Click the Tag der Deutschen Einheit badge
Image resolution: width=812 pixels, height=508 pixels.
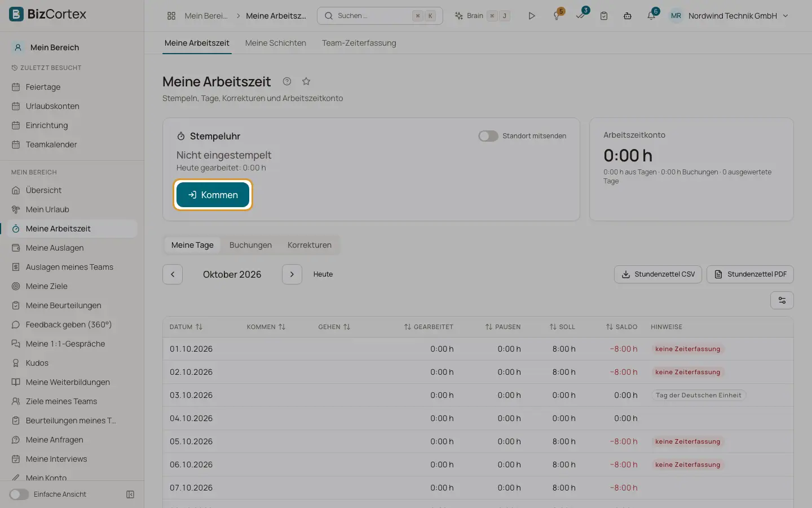pos(699,395)
